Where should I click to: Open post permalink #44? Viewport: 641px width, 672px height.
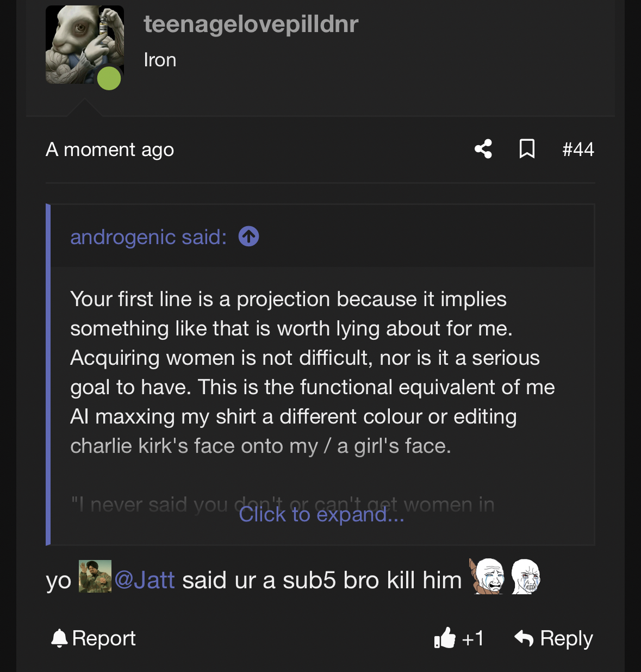578,149
